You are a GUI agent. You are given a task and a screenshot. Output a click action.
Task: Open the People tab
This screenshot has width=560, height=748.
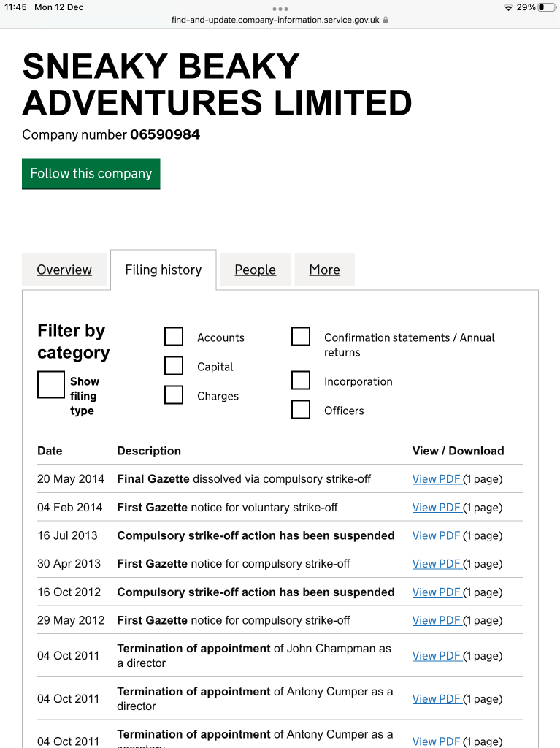[x=255, y=270]
